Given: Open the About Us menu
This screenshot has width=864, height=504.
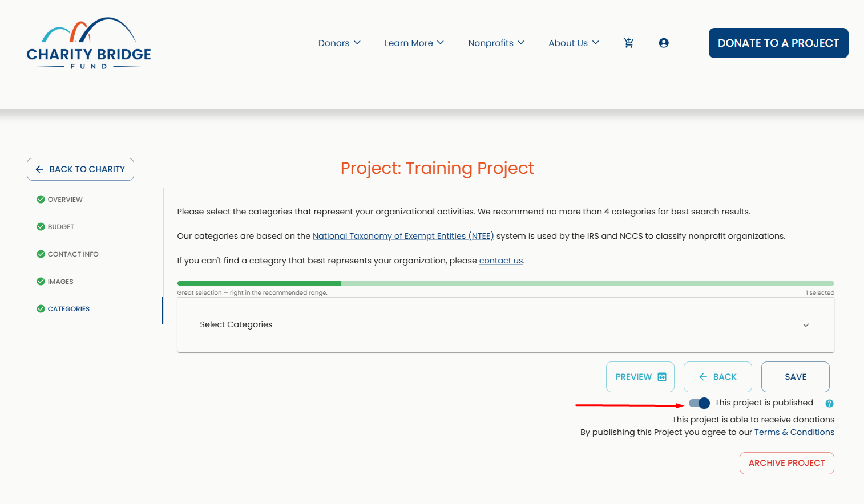Looking at the screenshot, I should tap(574, 43).
